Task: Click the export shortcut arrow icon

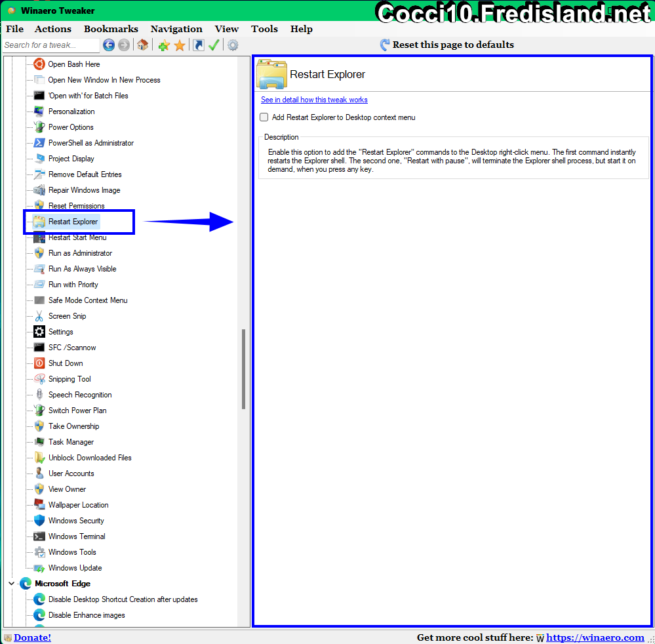Action: [199, 45]
